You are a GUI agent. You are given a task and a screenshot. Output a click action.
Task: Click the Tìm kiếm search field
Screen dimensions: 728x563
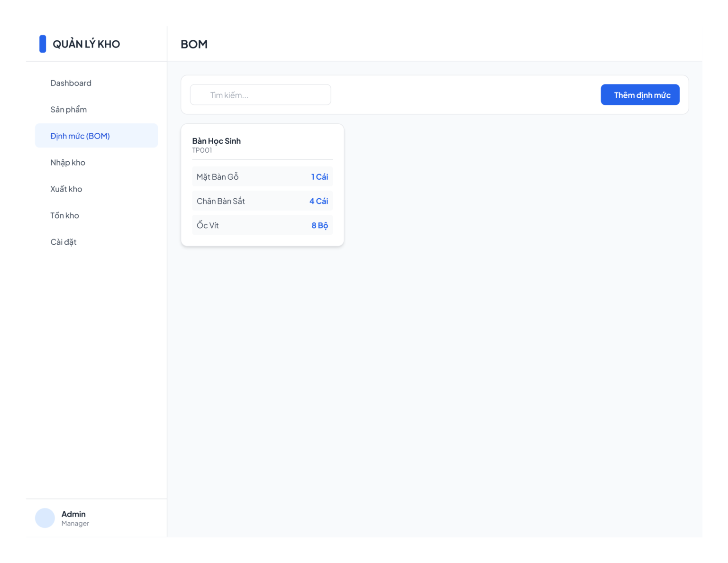point(260,95)
